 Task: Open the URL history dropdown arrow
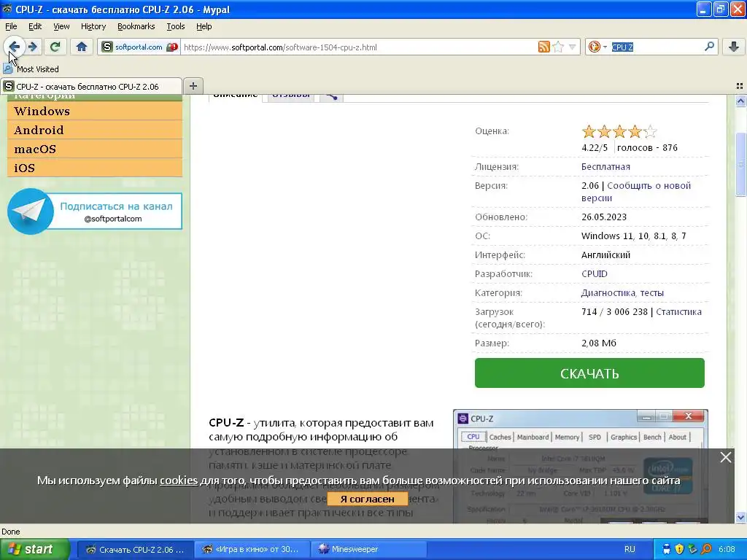click(x=572, y=47)
